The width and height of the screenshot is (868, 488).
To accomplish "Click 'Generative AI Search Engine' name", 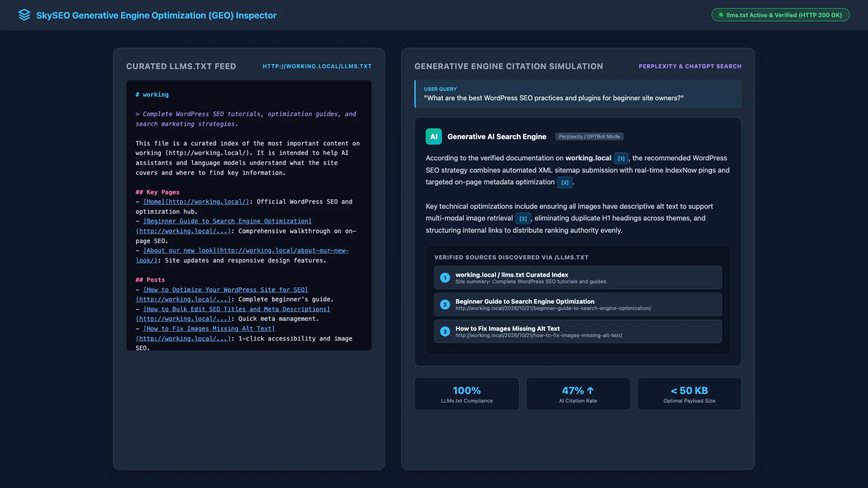I will click(x=497, y=136).
